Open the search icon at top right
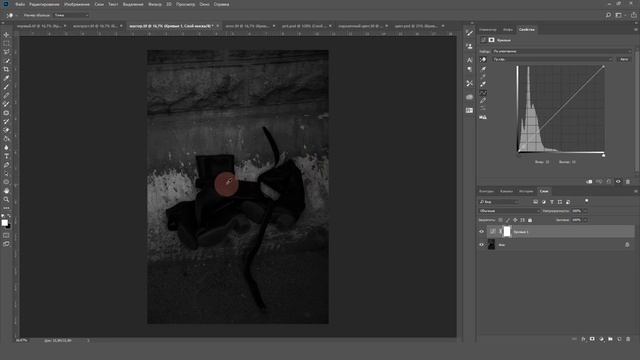The width and height of the screenshot is (640, 360). 608,15
